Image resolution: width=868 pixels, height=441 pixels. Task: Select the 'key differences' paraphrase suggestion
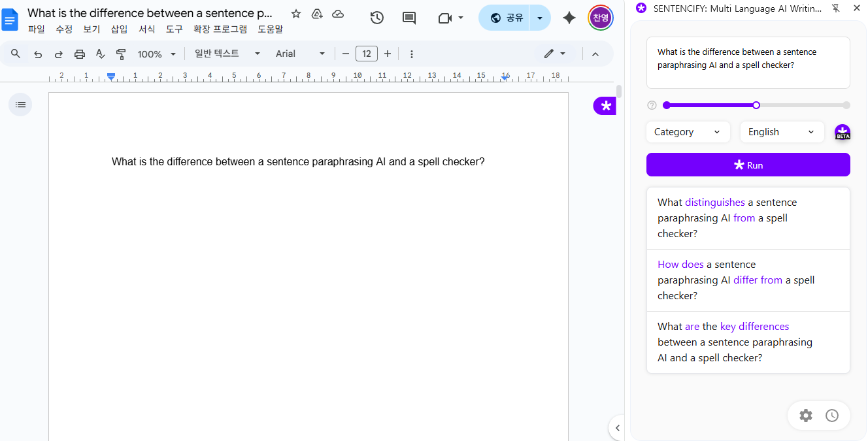(748, 342)
